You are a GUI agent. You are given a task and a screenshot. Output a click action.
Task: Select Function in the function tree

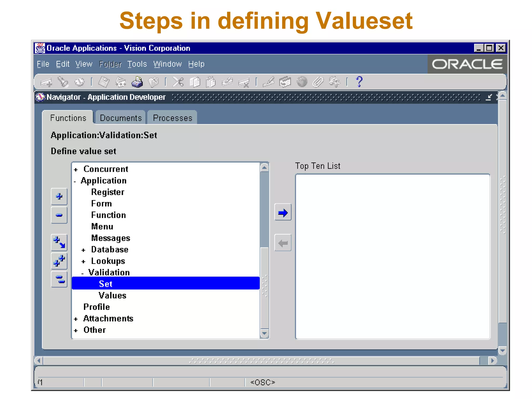[108, 215]
